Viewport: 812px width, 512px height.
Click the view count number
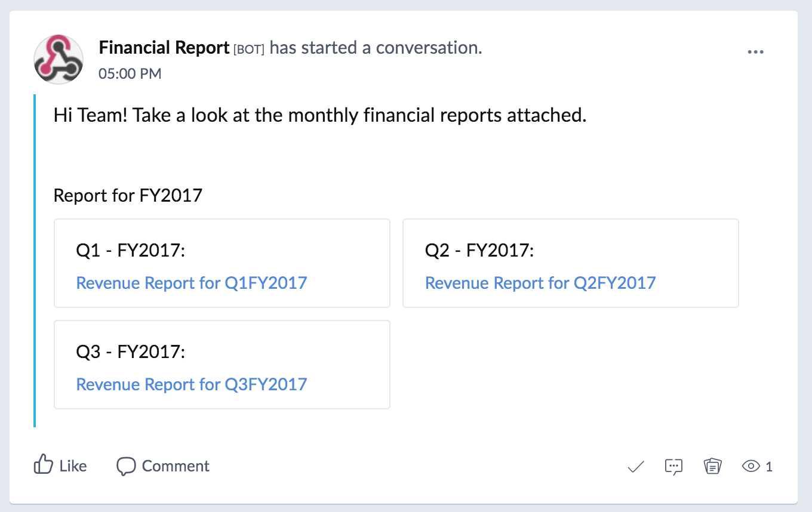[x=769, y=467]
